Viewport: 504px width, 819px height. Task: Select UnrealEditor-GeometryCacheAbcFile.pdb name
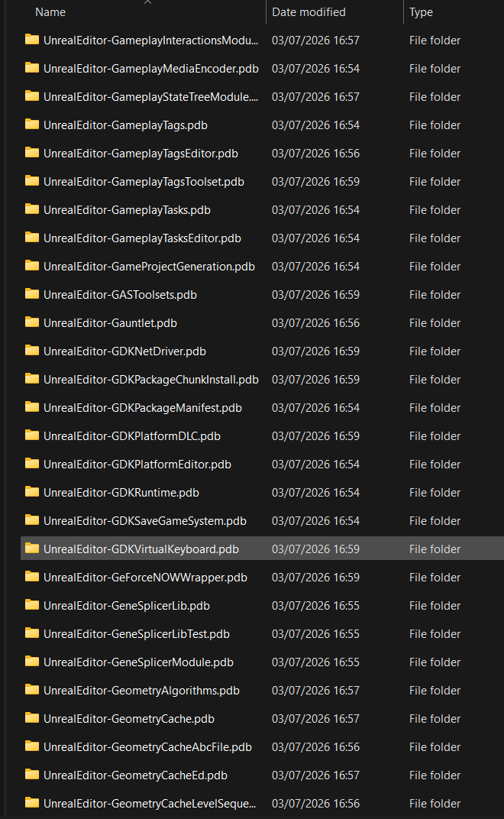[x=148, y=746]
